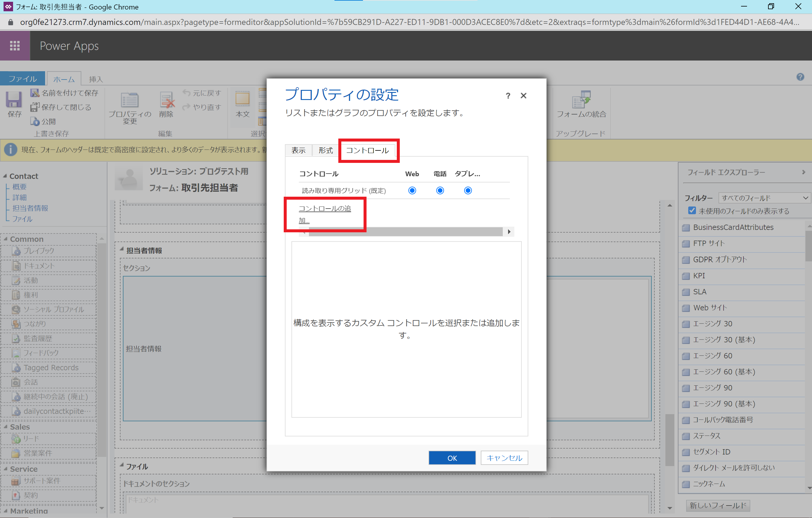Switch to the 挿入 ribbon tab
The width and height of the screenshot is (812, 518).
click(96, 79)
